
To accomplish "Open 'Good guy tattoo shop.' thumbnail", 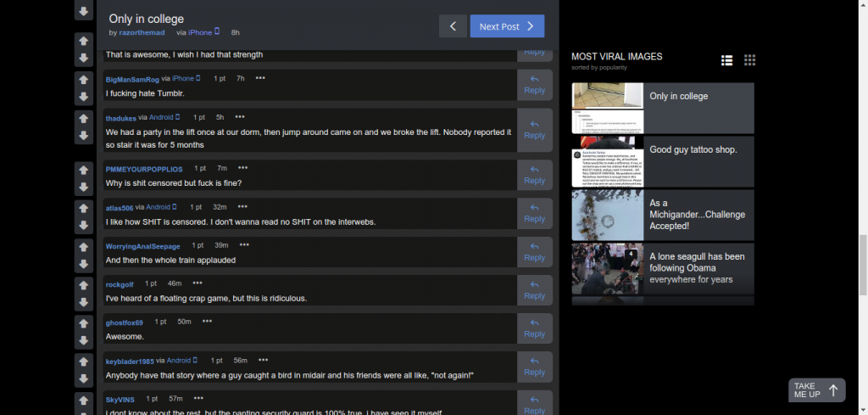I will 607,161.
